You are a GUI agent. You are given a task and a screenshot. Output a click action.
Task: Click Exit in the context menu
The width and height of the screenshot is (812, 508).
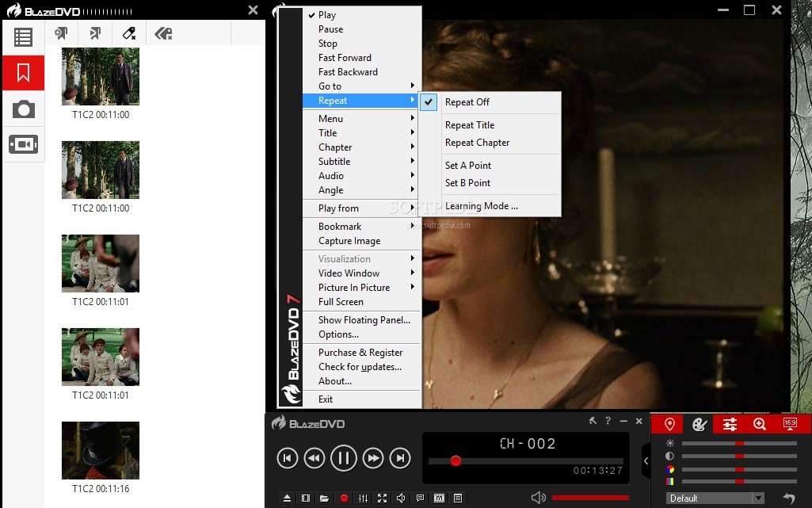coord(361,399)
